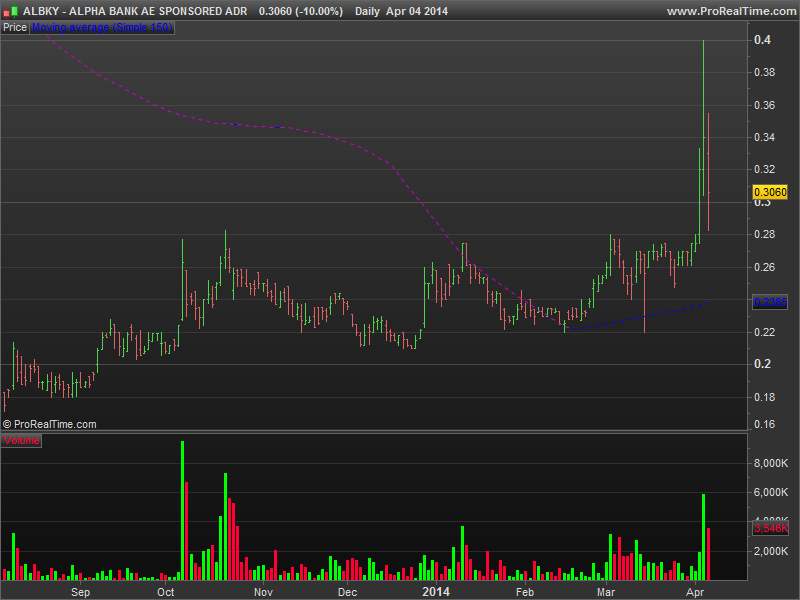Click the 0.3060 (-10.00%) quote text
The width and height of the screenshot is (800, 600).
[x=301, y=11]
